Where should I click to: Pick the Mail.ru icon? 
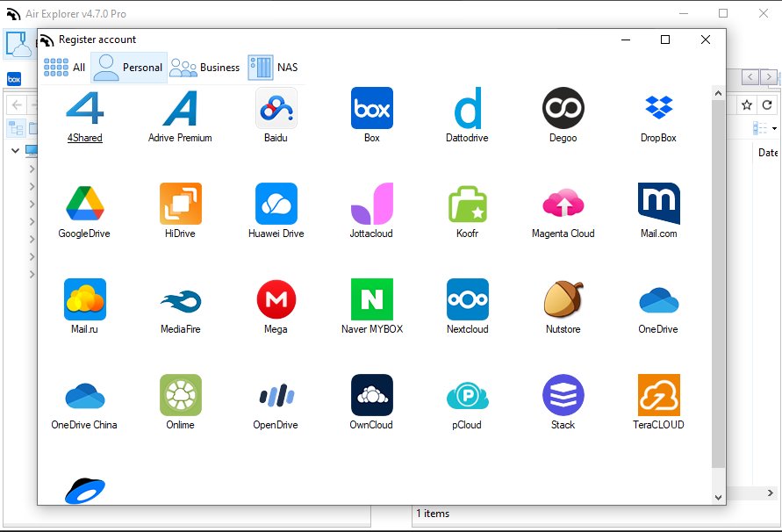tap(85, 299)
